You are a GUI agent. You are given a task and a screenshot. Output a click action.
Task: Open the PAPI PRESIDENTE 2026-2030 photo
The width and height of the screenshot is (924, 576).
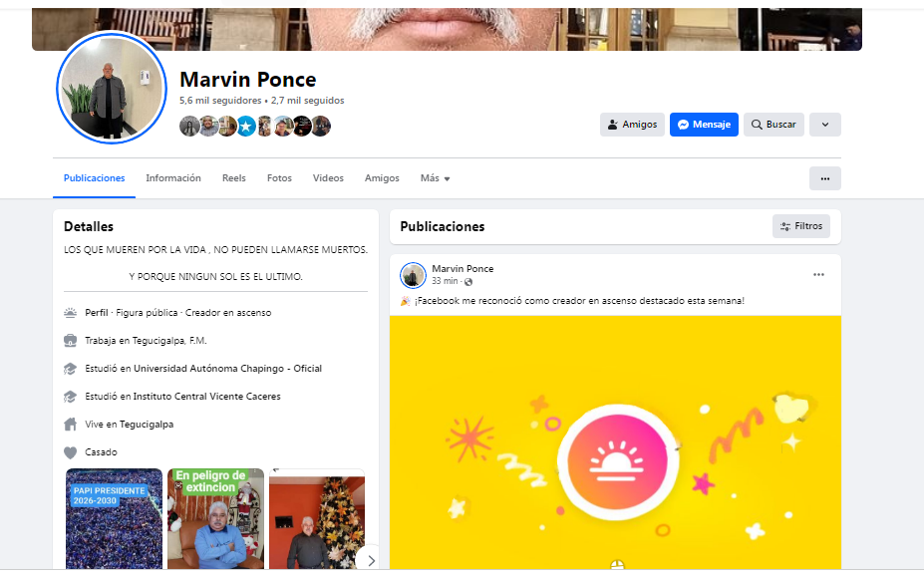[x=114, y=519]
